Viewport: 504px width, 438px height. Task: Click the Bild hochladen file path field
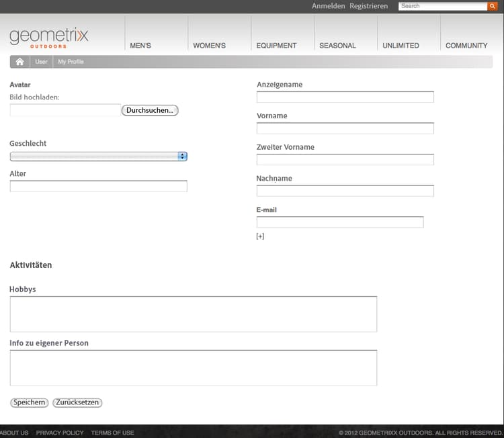point(65,110)
